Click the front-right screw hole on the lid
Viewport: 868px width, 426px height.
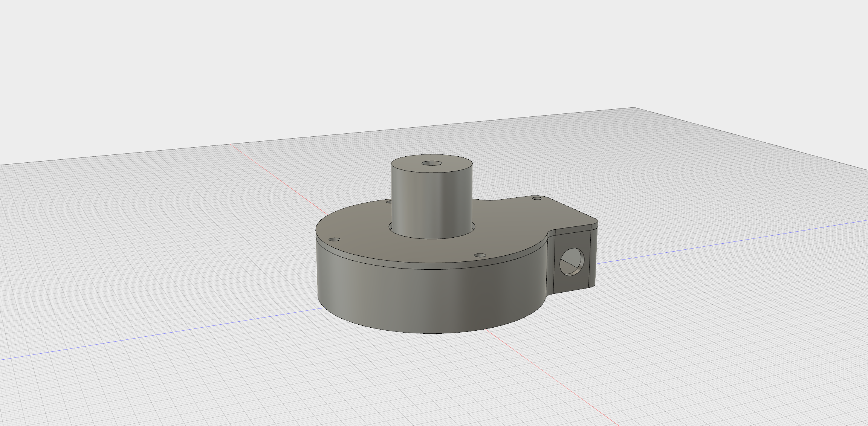[x=480, y=255]
